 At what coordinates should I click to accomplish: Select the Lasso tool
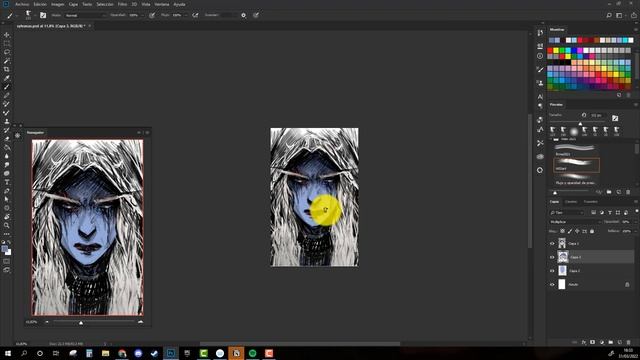point(7,52)
